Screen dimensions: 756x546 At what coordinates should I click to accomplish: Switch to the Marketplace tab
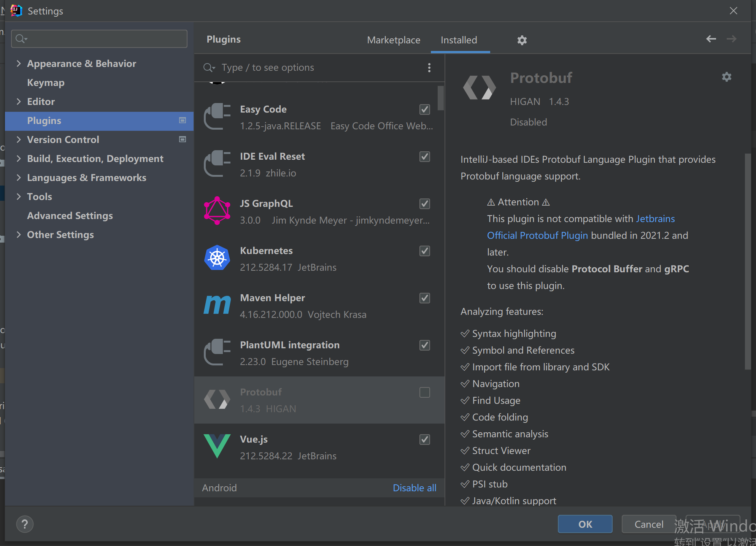tap(394, 40)
